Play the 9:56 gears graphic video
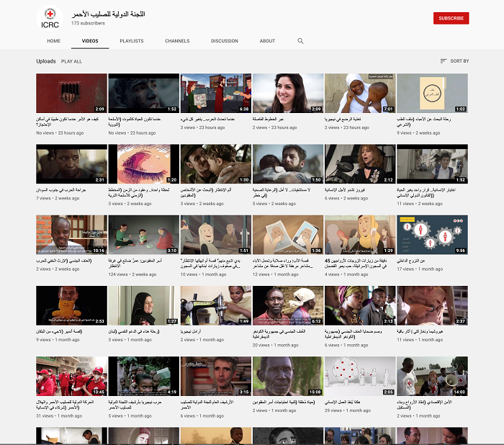Image resolution: width=504 pixels, height=445 pixels. (x=431, y=235)
